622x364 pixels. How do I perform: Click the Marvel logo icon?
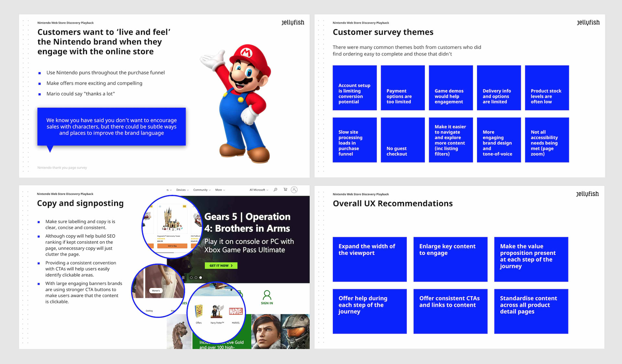[236, 311]
